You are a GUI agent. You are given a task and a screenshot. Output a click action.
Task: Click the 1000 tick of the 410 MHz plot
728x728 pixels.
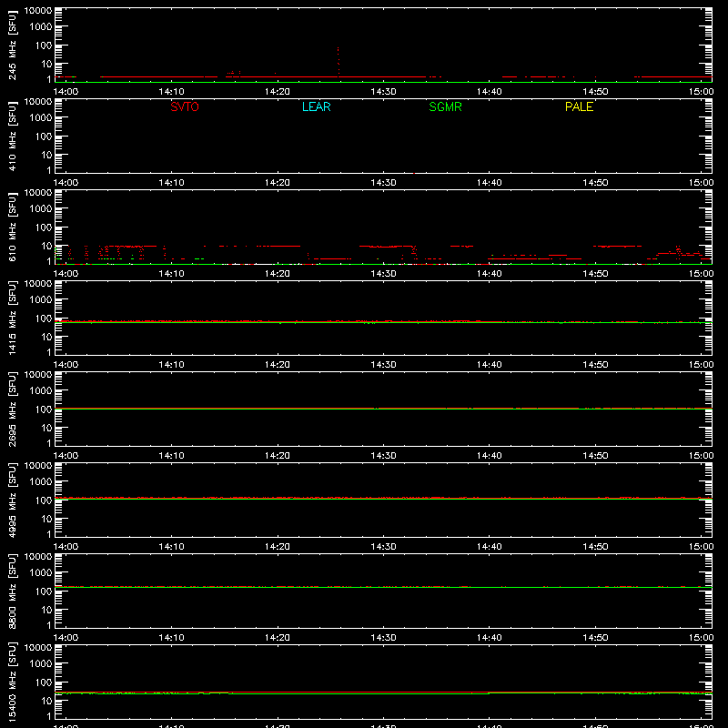[x=41, y=118]
